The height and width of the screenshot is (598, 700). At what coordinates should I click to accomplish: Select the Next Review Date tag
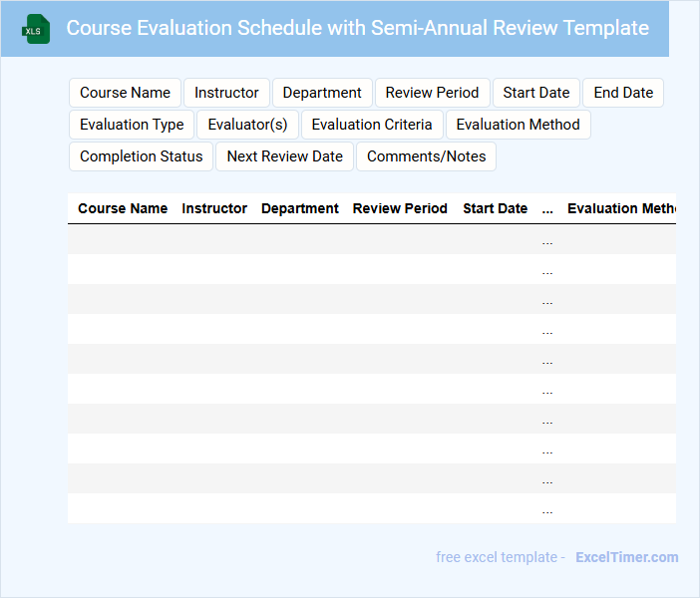pos(284,156)
